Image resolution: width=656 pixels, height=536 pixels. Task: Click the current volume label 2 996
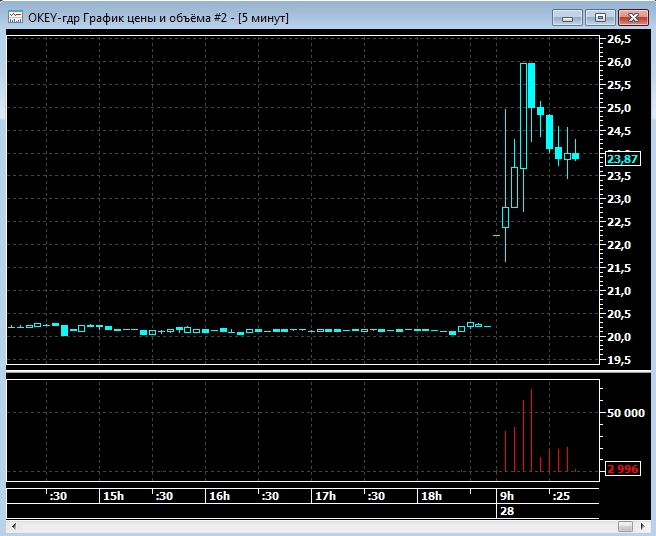621,469
